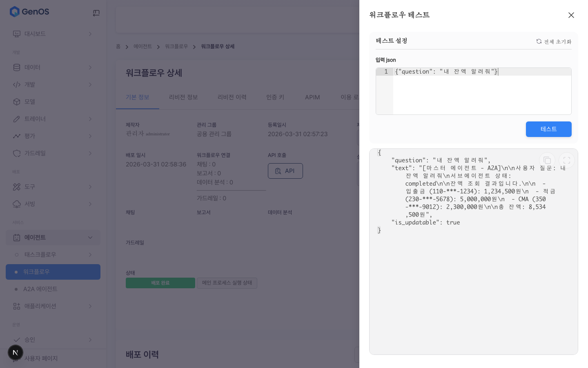This screenshot has height=368, width=588.
Task: Close the 워크플로우 테스트 panel
Action: [x=571, y=15]
